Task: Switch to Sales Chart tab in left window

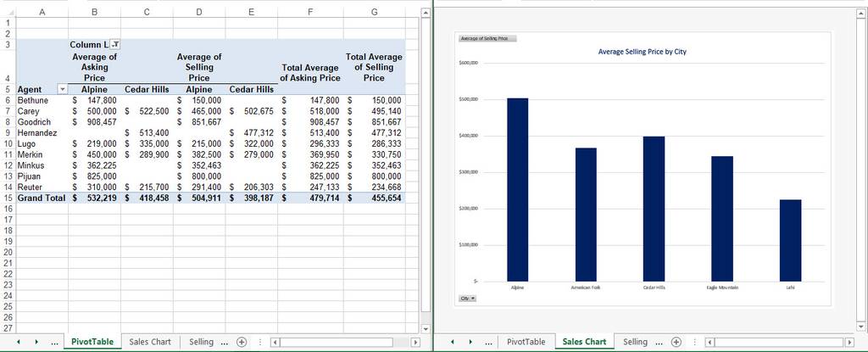Action: pos(150,342)
